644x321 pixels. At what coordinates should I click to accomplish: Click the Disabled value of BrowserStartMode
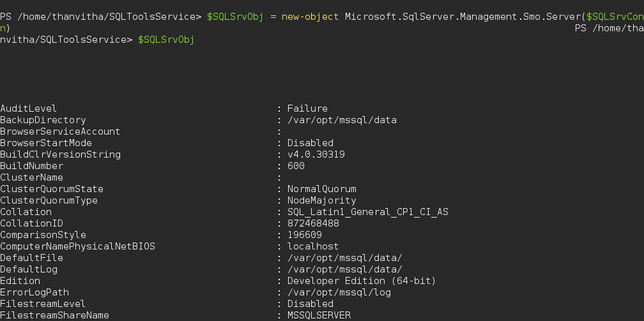coord(310,143)
